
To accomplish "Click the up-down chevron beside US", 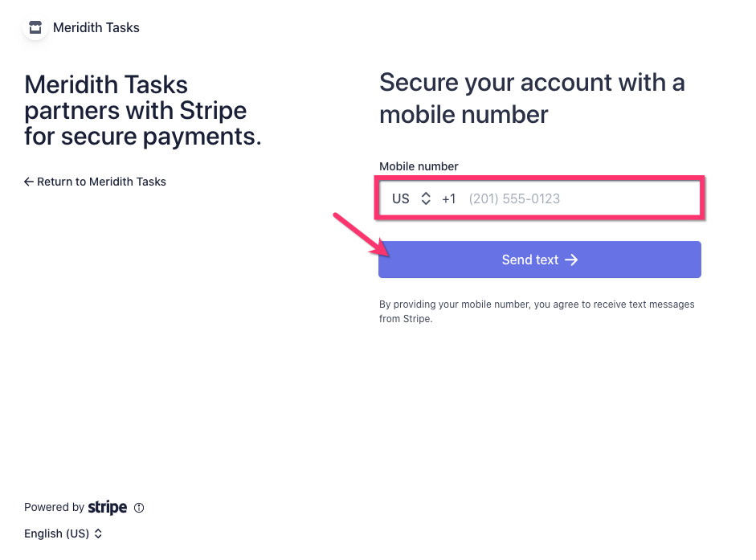I will click(x=426, y=198).
